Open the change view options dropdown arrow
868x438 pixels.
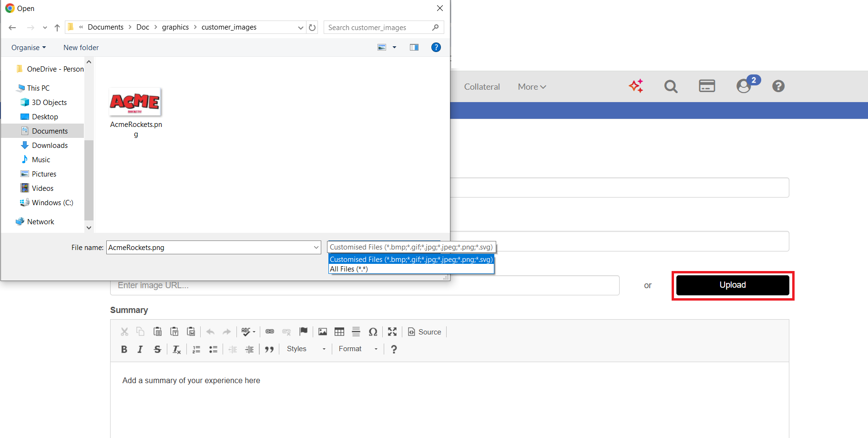(x=394, y=47)
